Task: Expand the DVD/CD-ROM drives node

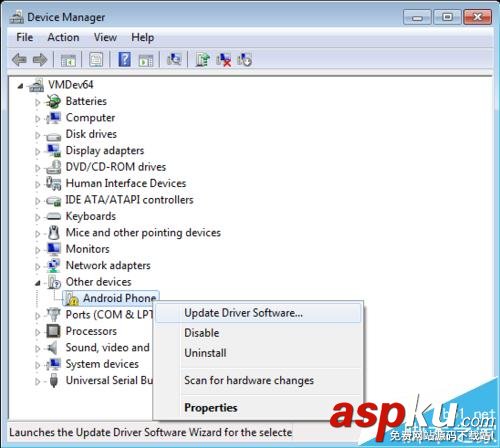Action: (37, 168)
